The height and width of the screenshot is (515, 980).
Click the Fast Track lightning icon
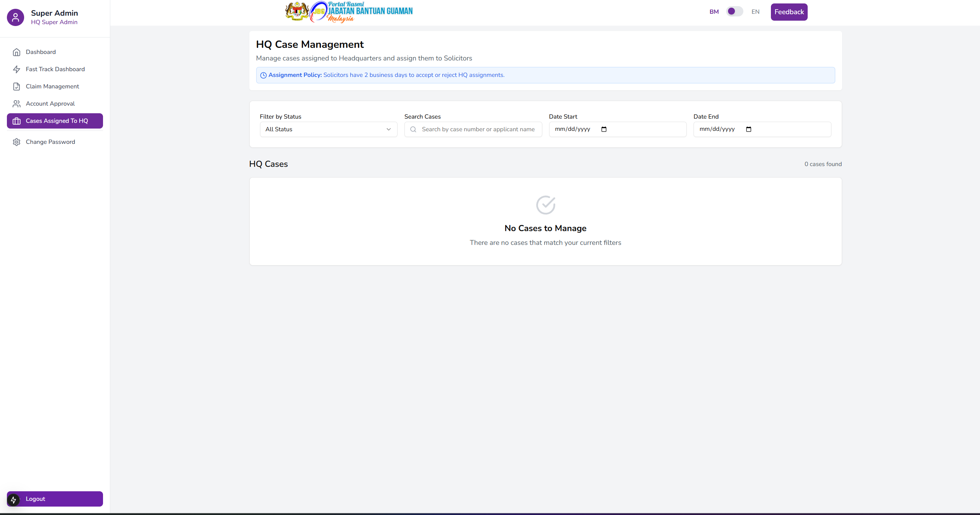coord(16,69)
